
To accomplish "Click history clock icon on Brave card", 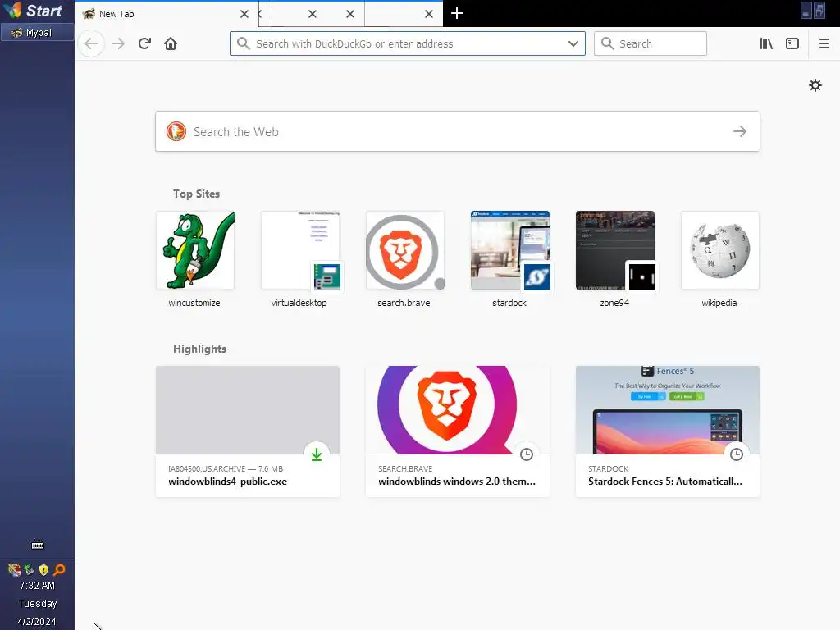I will tap(527, 454).
